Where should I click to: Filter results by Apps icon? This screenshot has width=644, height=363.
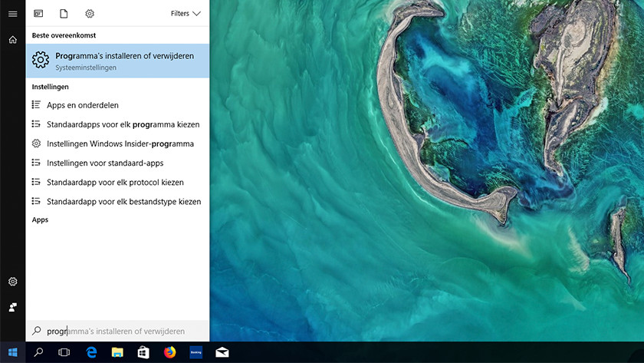tap(38, 14)
